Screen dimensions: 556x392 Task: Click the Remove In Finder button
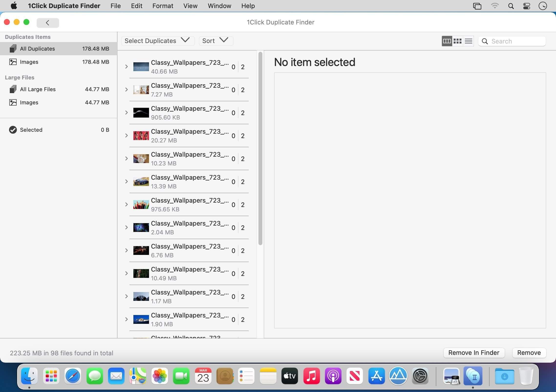pyautogui.click(x=474, y=353)
